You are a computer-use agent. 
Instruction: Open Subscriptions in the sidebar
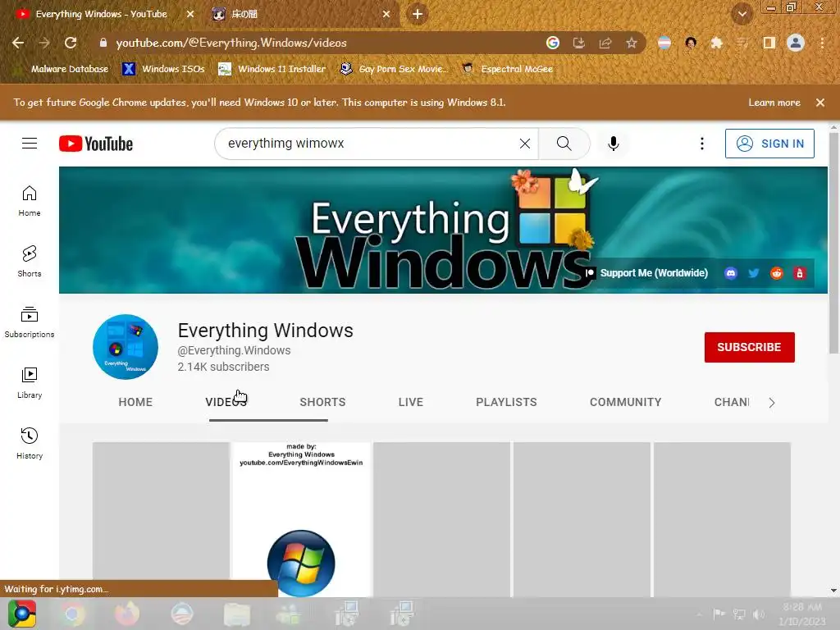[x=30, y=322]
